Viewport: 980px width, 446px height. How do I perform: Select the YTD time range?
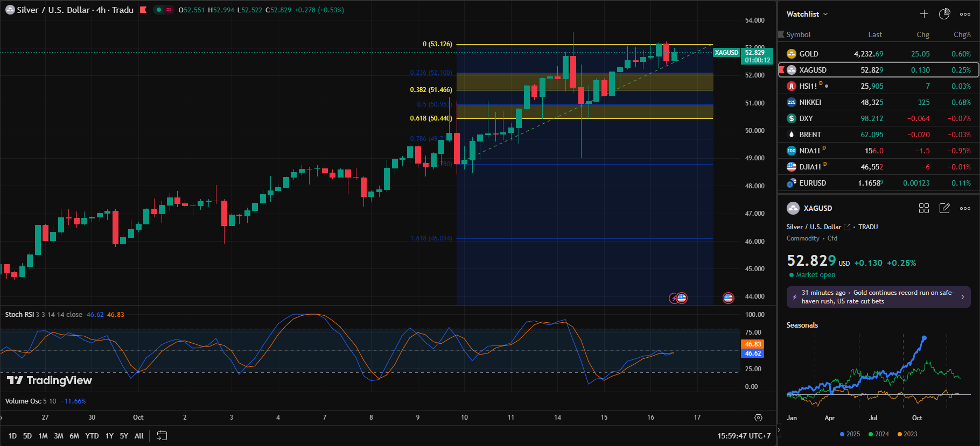click(x=92, y=436)
